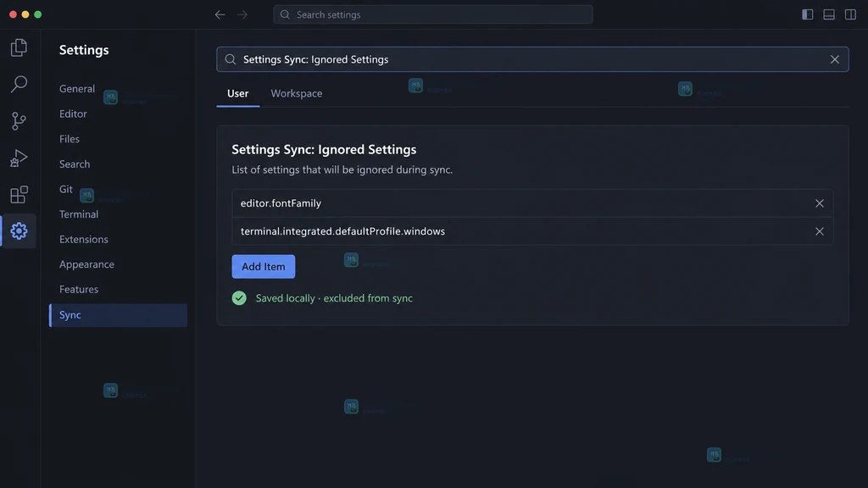Viewport: 868px width, 488px height.
Task: Open the Run and Debug icon
Action: (x=19, y=158)
